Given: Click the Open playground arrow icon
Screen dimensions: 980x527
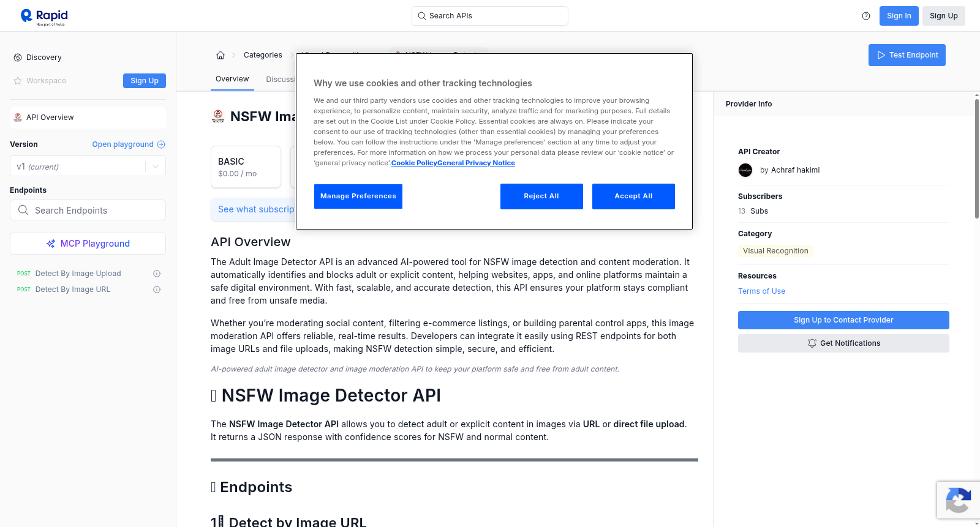Looking at the screenshot, I should [x=161, y=144].
